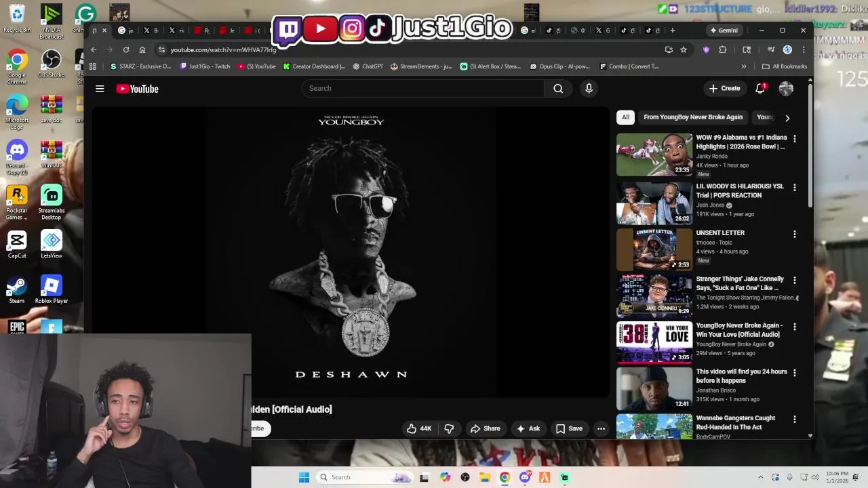
Task: Show hidden system tray icons
Action: click(x=760, y=477)
